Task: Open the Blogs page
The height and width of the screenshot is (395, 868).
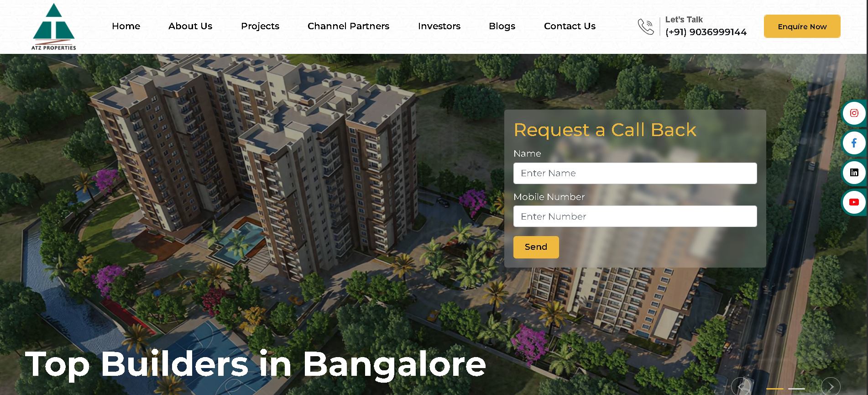Action: click(502, 26)
